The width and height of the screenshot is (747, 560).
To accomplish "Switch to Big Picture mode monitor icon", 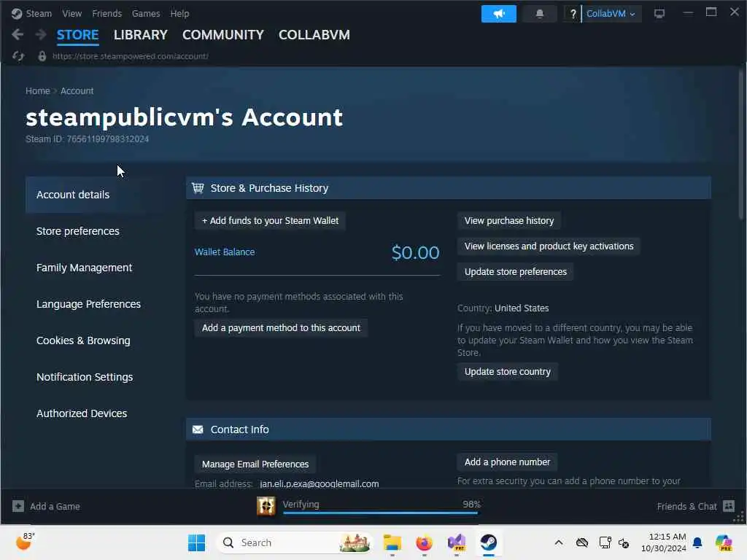I will tap(659, 14).
